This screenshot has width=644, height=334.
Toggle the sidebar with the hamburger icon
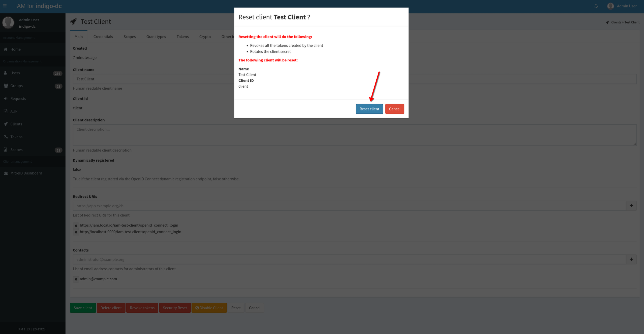(x=5, y=6)
